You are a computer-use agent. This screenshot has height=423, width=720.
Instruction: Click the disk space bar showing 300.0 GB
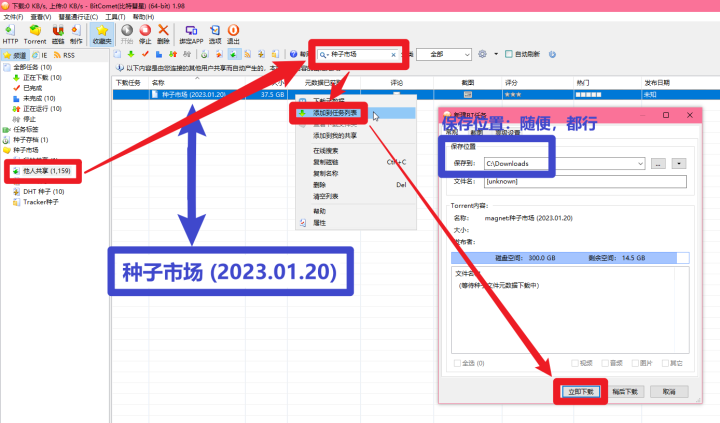(x=570, y=258)
